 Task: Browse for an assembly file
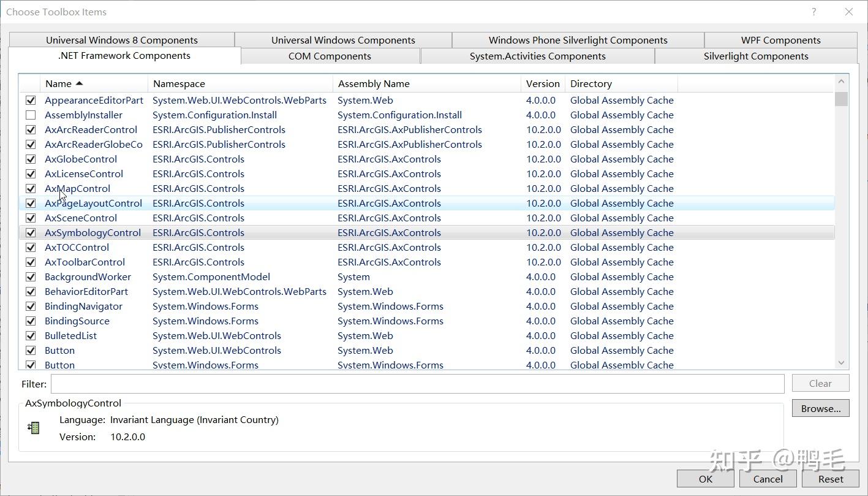click(x=820, y=408)
